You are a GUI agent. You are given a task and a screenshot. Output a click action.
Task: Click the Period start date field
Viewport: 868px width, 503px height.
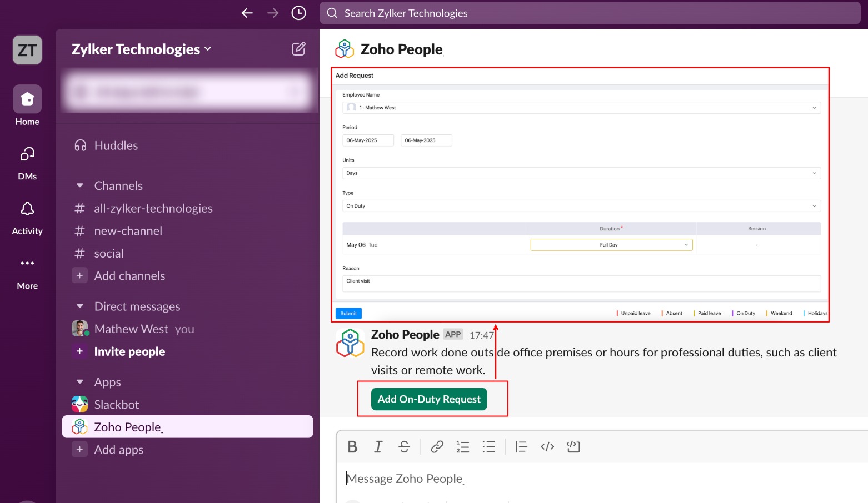368,140
